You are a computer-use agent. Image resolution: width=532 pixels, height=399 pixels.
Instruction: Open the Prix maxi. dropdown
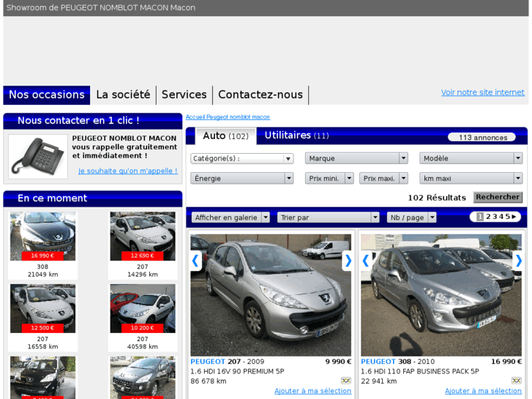click(x=383, y=179)
